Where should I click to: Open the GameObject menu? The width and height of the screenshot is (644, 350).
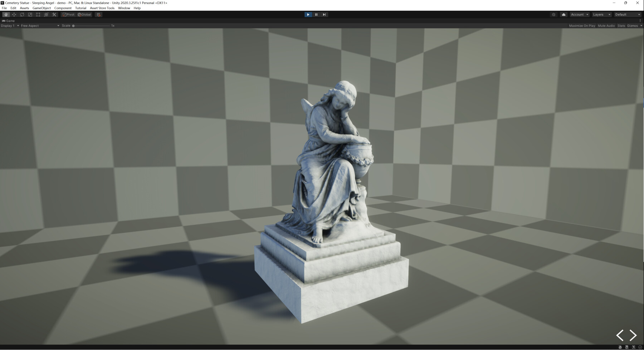(x=42, y=8)
